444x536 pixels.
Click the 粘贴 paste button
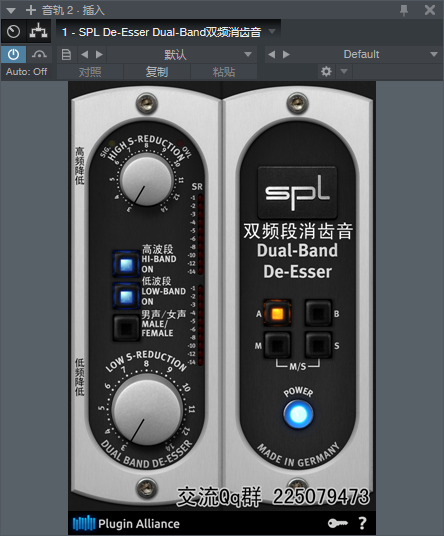tap(224, 72)
